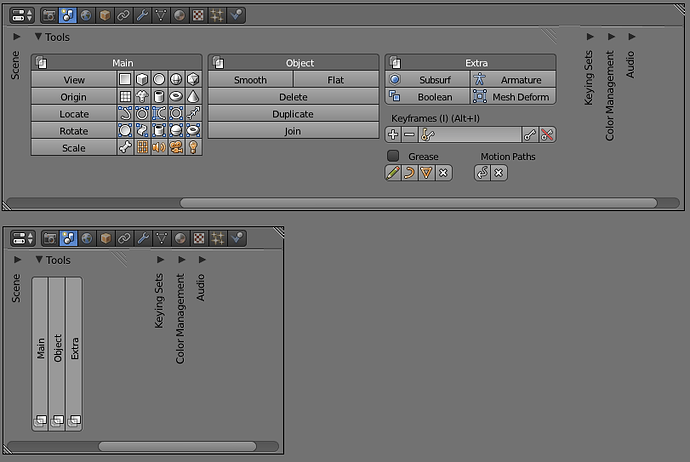Click the horizontal scrollbar in top window
Screen dimensions: 690x462
coord(418,203)
